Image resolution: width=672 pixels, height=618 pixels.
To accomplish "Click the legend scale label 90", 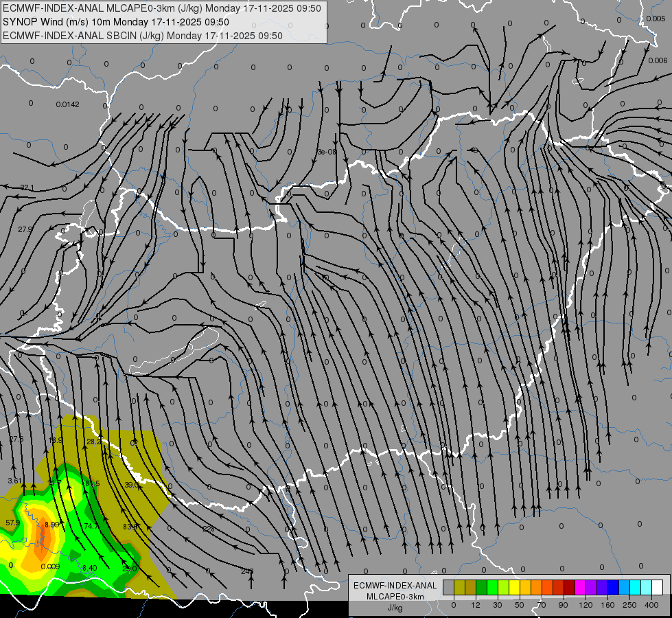I will (x=563, y=605).
